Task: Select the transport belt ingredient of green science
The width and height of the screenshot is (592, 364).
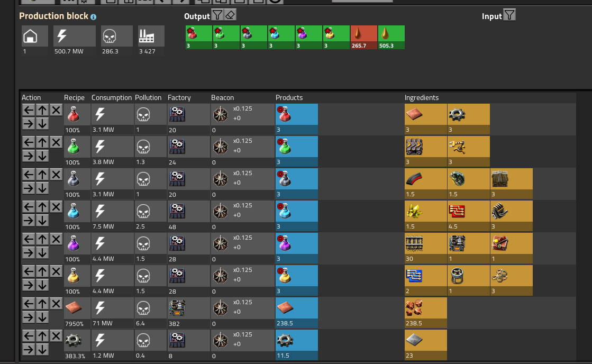Action: tap(425, 151)
